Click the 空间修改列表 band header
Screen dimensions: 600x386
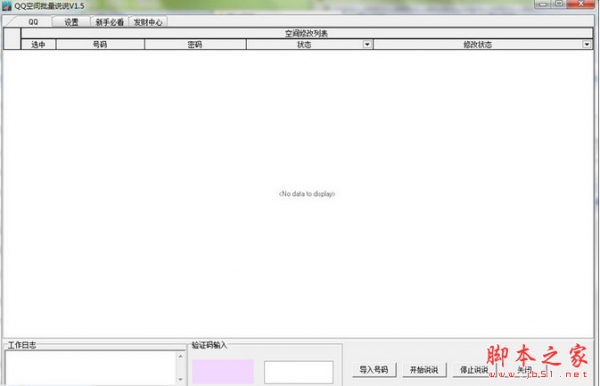point(307,33)
